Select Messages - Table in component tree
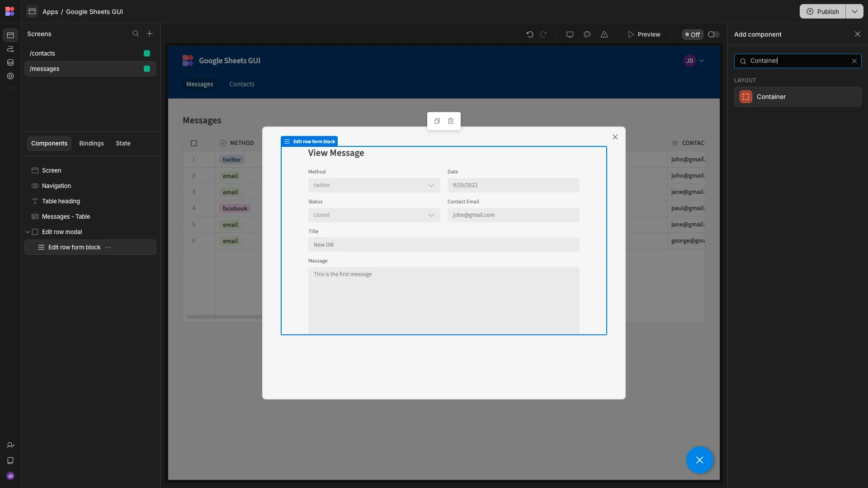Viewport: 868px width, 488px height. tap(90, 216)
